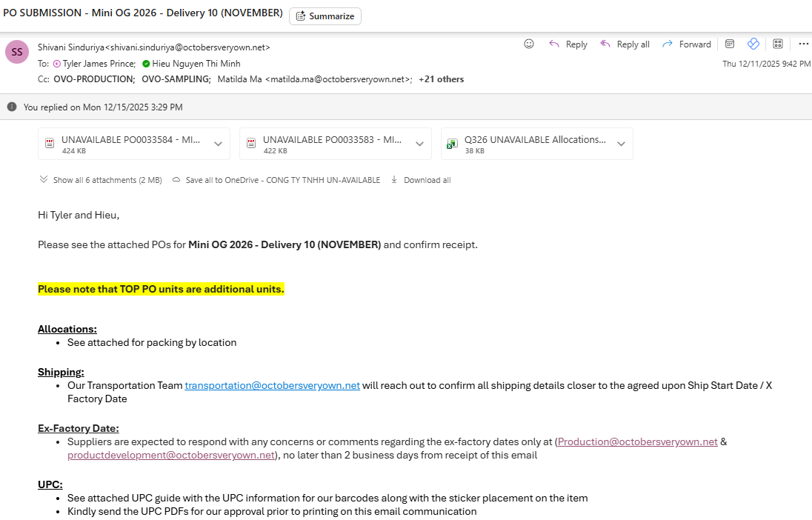Click the calendar meeting icon in toolbar
Screen dimensions: 812x520
coord(730,44)
